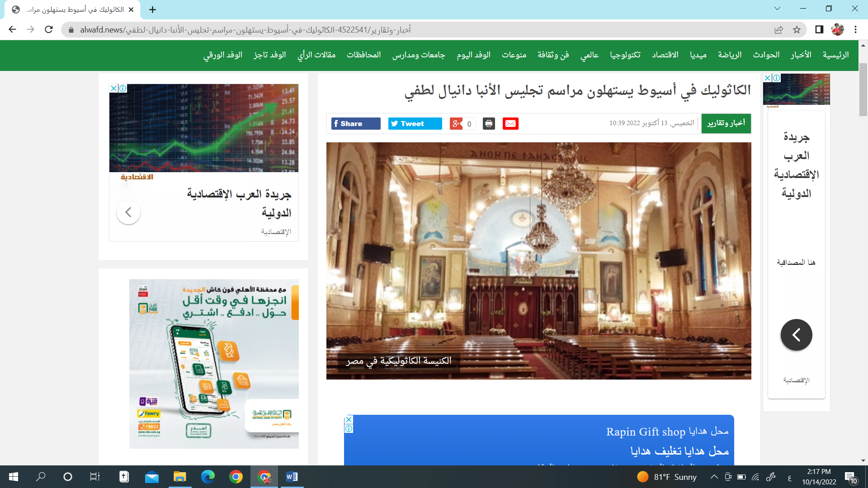
Task: Open the Mail app on taskbar
Action: [x=152, y=477]
